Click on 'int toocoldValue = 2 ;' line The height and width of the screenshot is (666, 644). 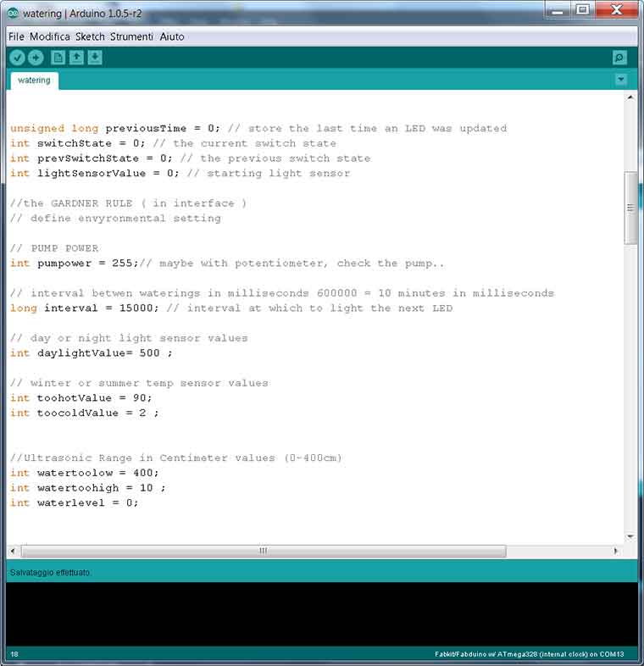(85, 413)
